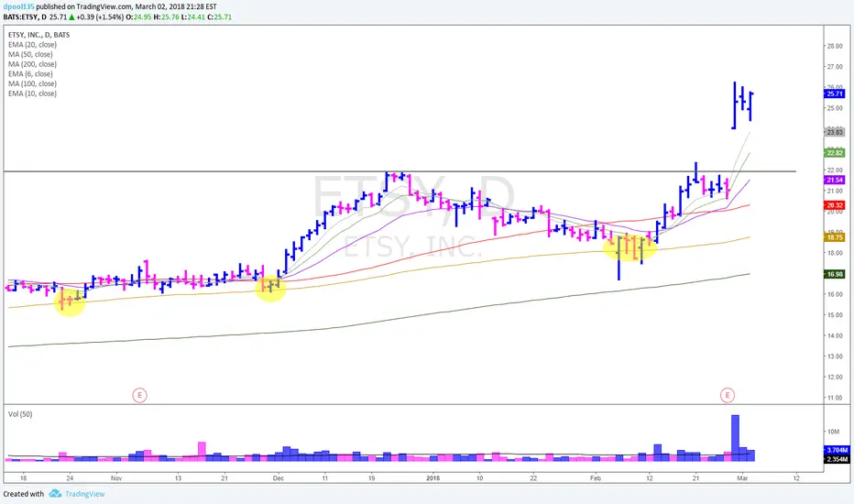Click the 10M volume axis label
This screenshot has width=854, height=504.
tap(833, 432)
